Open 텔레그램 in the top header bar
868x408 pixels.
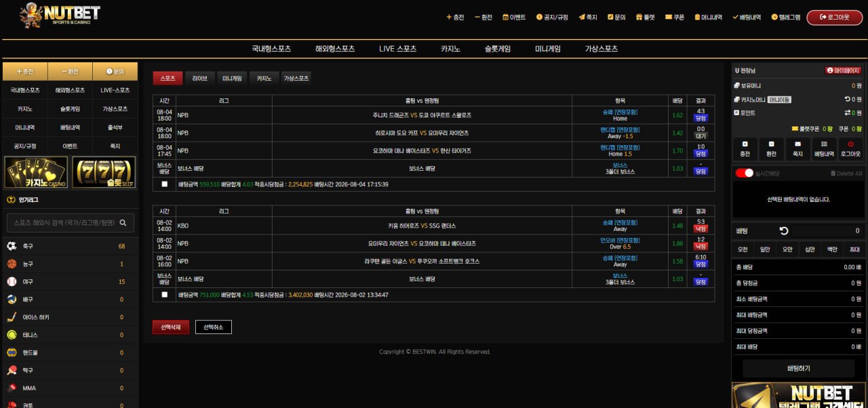tap(786, 18)
